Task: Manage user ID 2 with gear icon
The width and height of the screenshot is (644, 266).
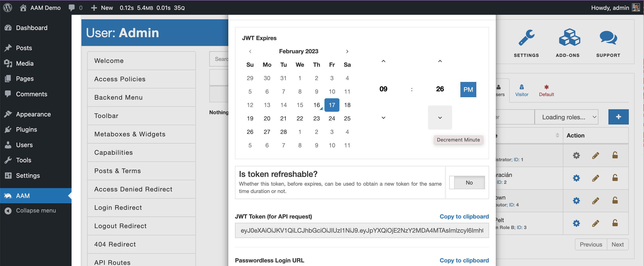Action: [576, 178]
